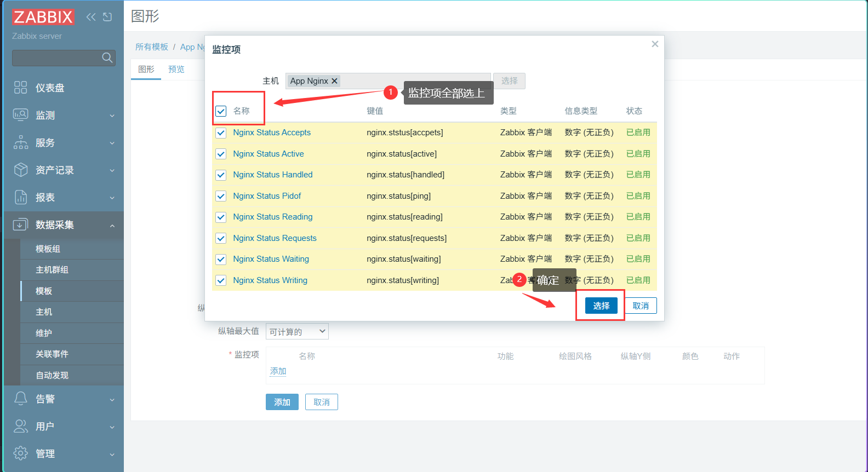
Task: Click the blue Select button in dialog
Action: point(601,306)
